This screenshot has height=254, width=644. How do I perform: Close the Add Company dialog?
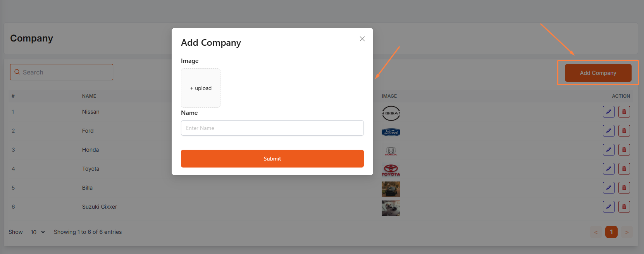coord(362,39)
